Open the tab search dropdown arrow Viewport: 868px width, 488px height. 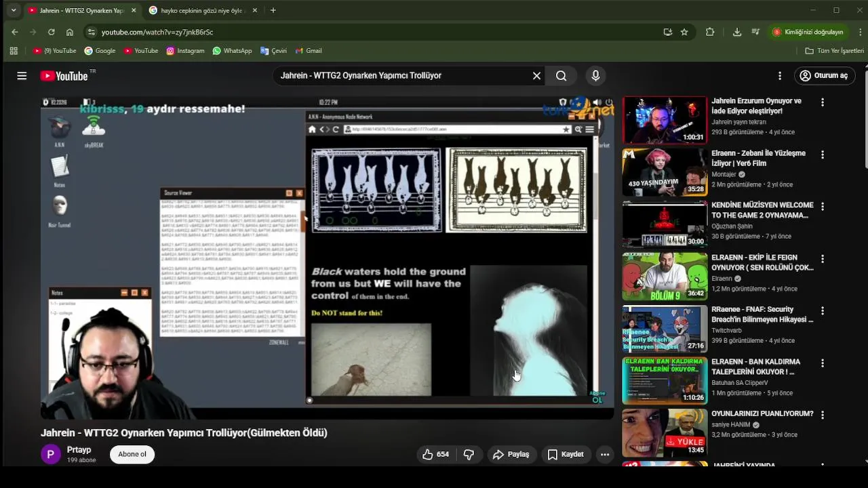pyautogui.click(x=13, y=10)
